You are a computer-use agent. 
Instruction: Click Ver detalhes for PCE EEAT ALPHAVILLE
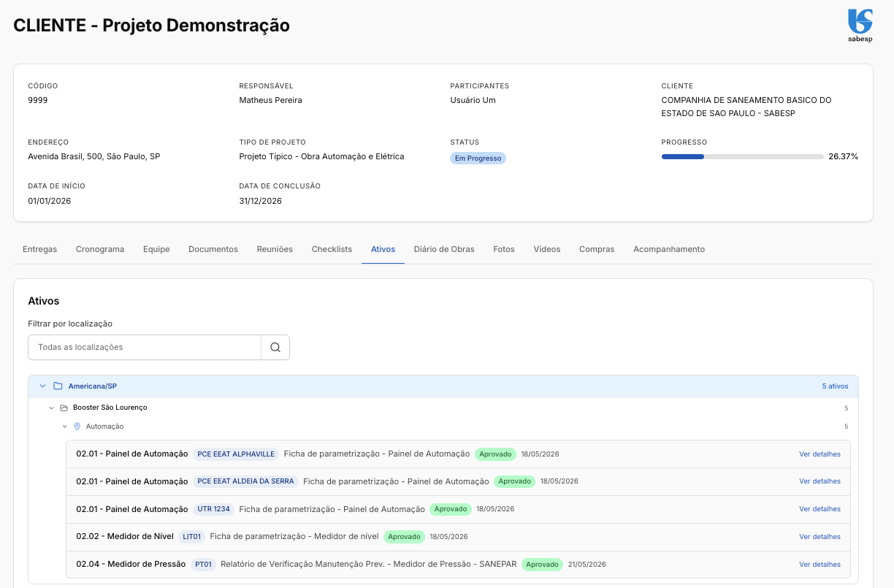click(819, 454)
